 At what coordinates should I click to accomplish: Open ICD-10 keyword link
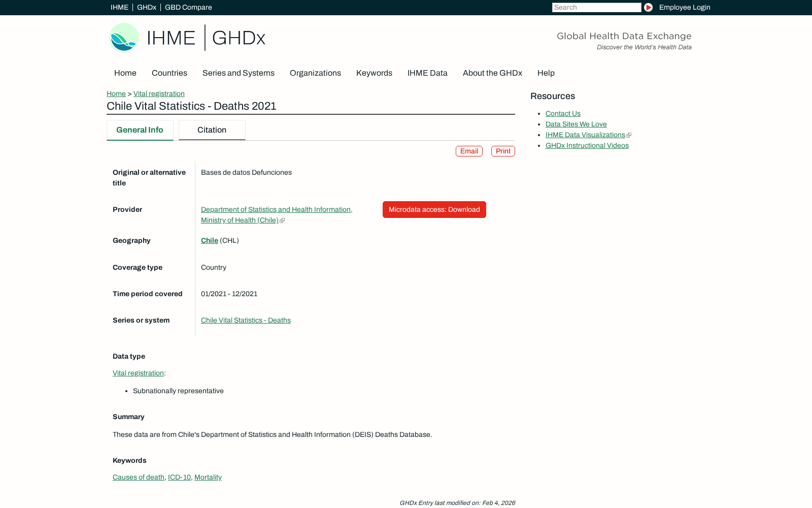pyautogui.click(x=179, y=478)
